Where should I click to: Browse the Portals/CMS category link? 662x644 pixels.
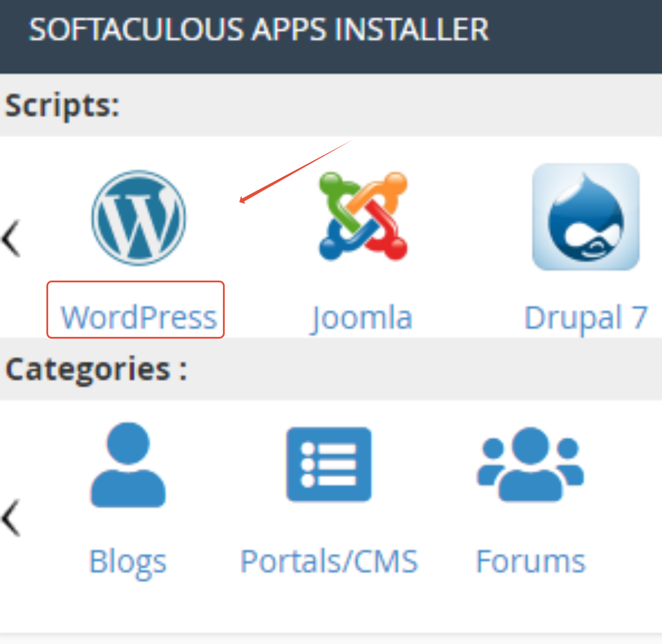[329, 561]
